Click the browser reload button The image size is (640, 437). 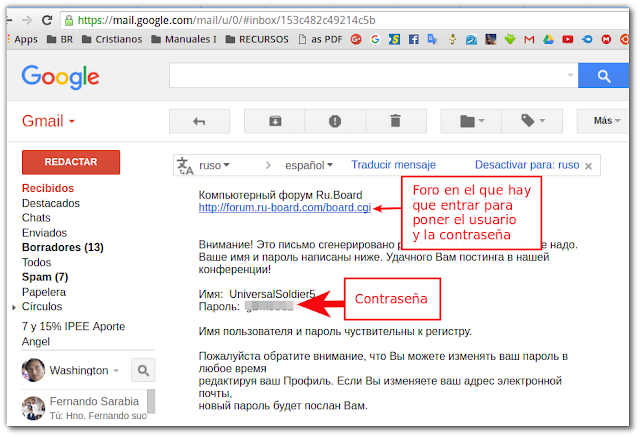click(x=47, y=20)
